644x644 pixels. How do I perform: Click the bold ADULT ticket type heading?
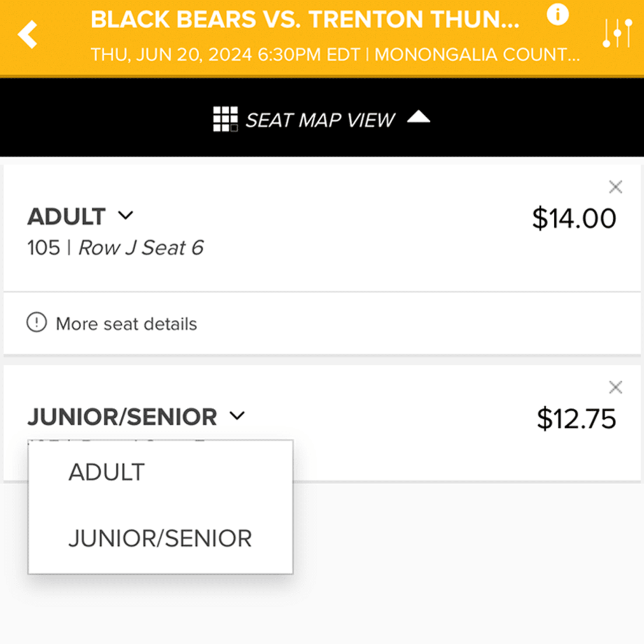coord(67,217)
